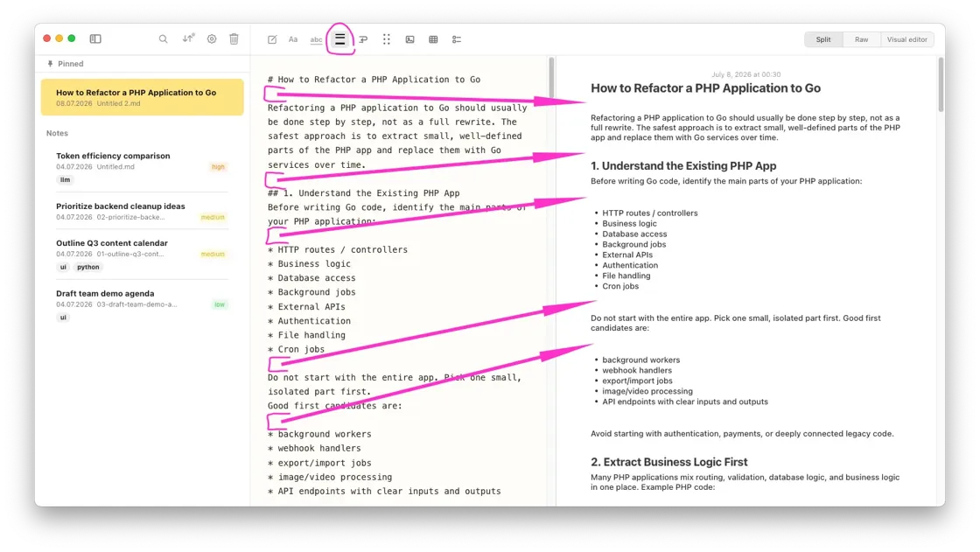Click the pin icon beside Pinned
The image size is (980, 552).
(x=50, y=64)
